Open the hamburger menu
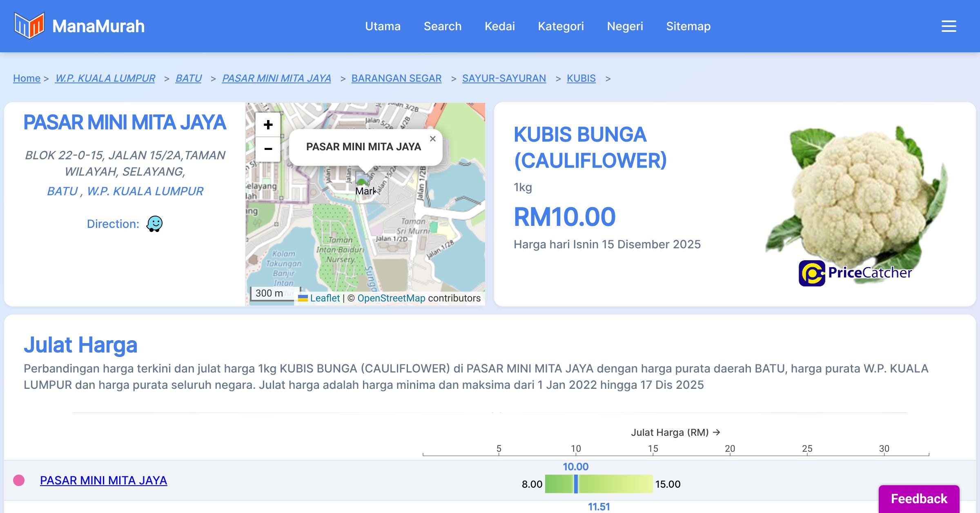 click(949, 26)
